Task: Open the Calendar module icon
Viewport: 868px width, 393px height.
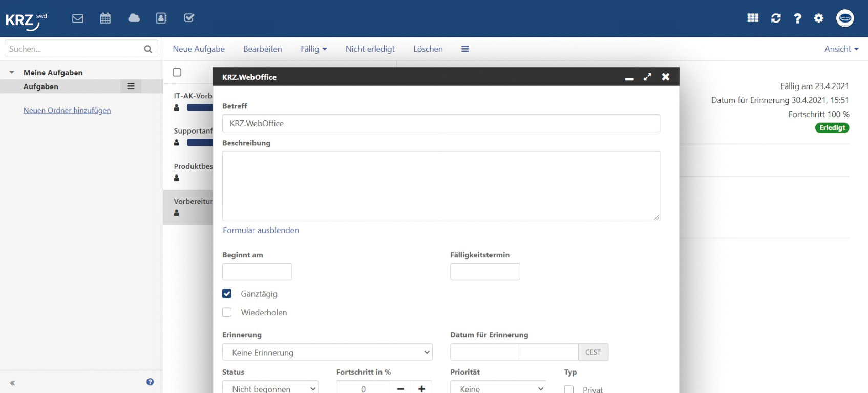Action: tap(105, 18)
